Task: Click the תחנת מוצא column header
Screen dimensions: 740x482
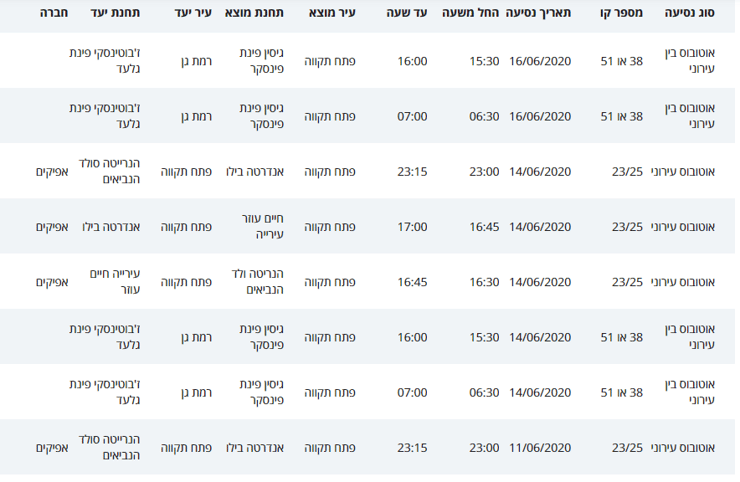Action: coord(254,13)
